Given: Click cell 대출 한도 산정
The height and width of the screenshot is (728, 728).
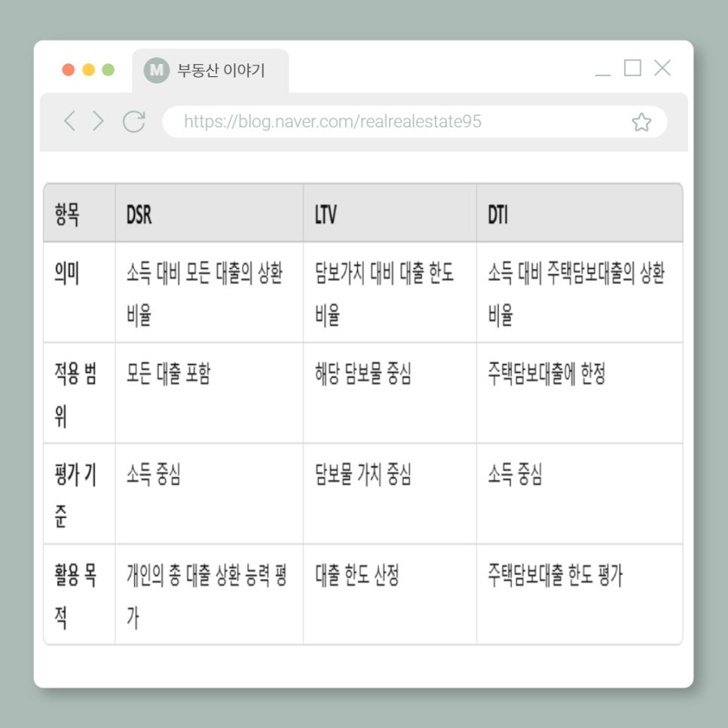Looking at the screenshot, I should point(390,595).
